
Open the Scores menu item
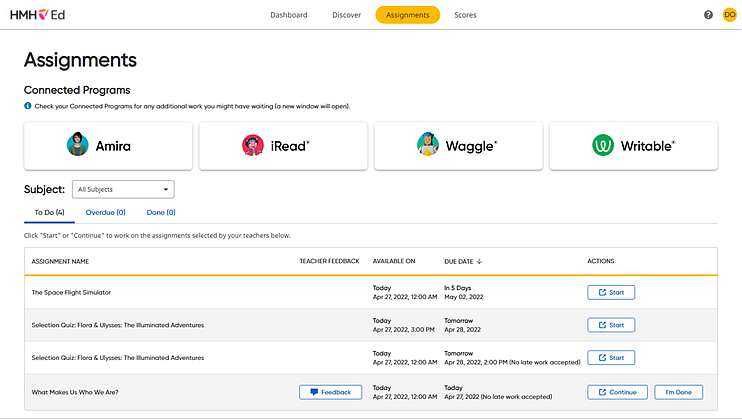pos(465,15)
